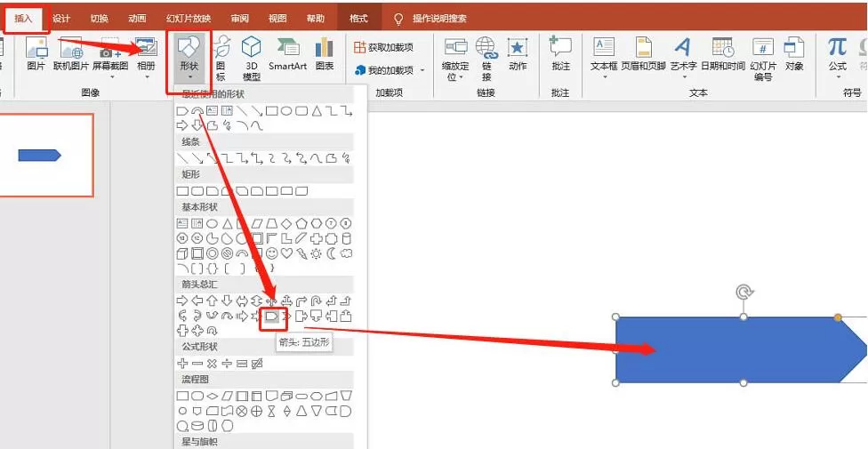The image size is (868, 449).
Task: Select the right arrow in 箭头总汇 section
Action: (x=182, y=301)
